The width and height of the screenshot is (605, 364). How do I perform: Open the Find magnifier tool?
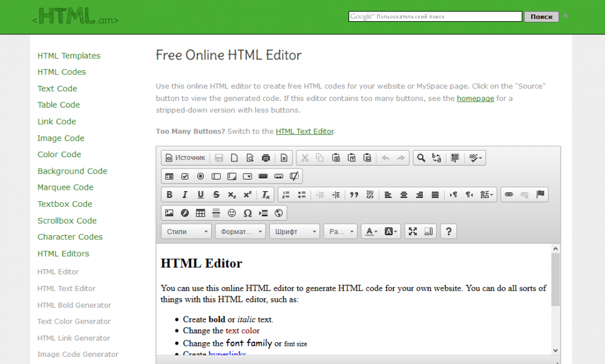(421, 158)
